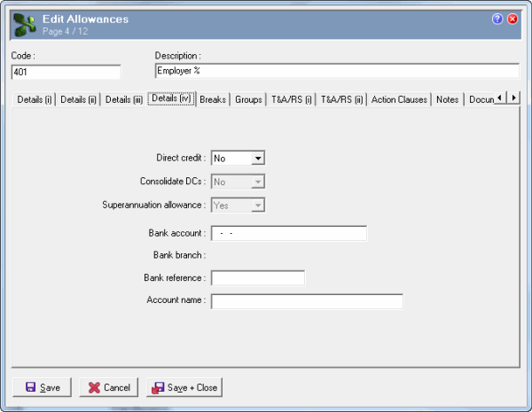Open the Superannuation allowance dropdown
Viewport: 532px width, 412px height.
tap(258, 206)
